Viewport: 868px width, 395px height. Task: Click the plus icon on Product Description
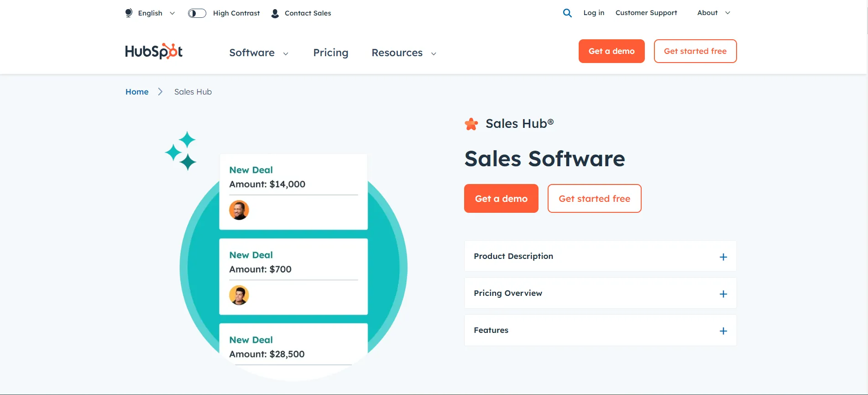click(x=723, y=257)
